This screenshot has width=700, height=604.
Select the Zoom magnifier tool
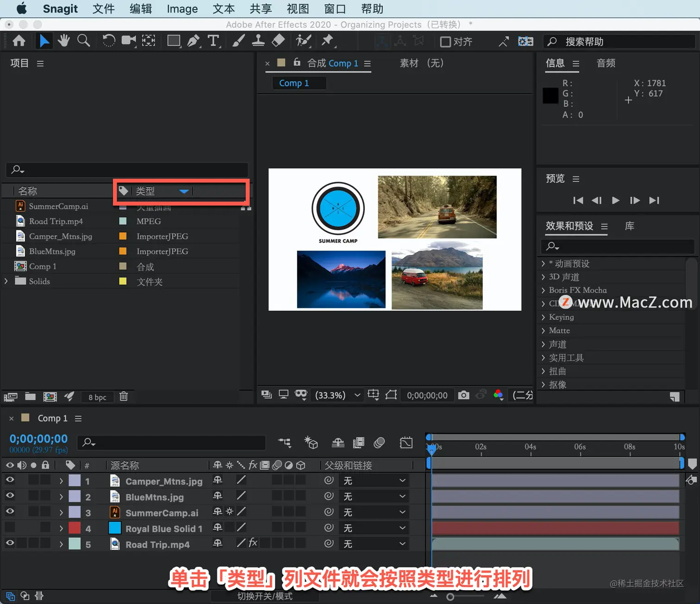[x=84, y=41]
